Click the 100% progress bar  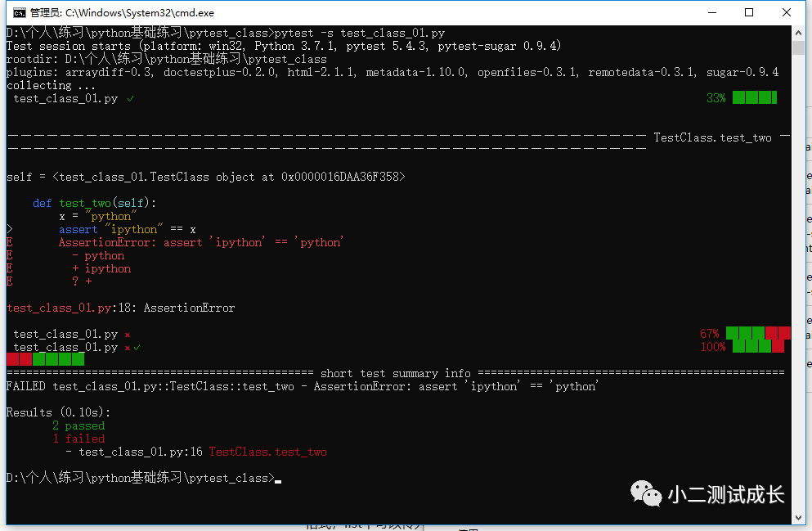(758, 346)
